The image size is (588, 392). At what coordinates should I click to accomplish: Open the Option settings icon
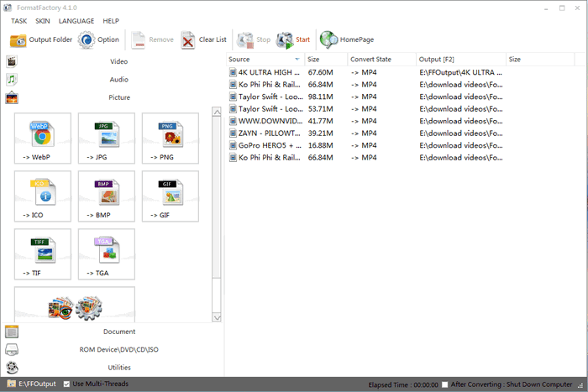coord(87,39)
